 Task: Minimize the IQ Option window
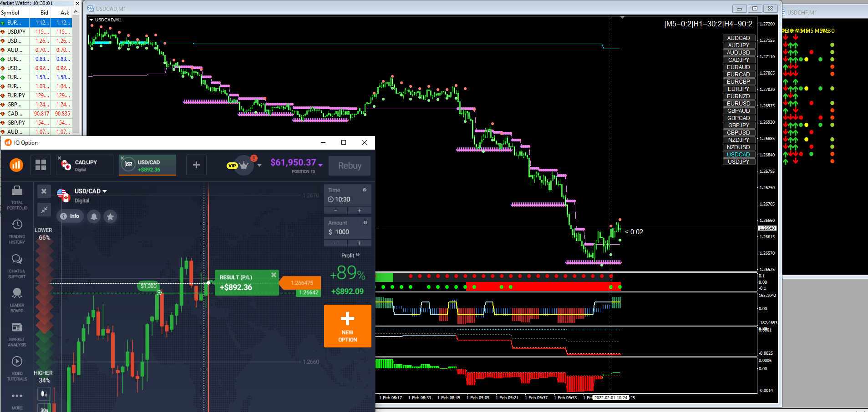pyautogui.click(x=323, y=142)
